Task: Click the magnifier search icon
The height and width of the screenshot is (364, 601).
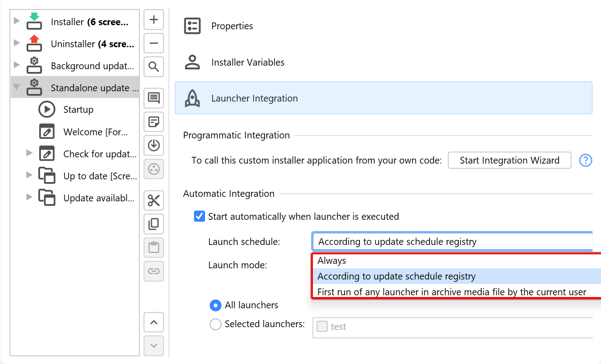Action: [154, 67]
